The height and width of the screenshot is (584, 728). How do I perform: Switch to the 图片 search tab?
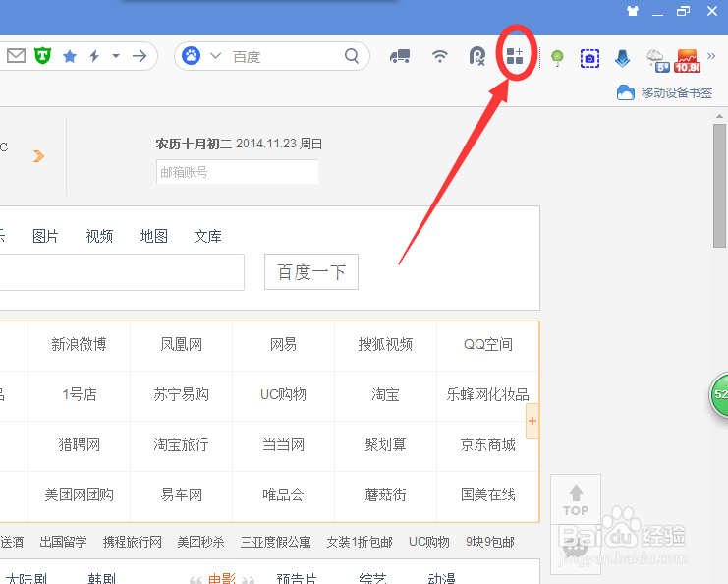(x=45, y=236)
